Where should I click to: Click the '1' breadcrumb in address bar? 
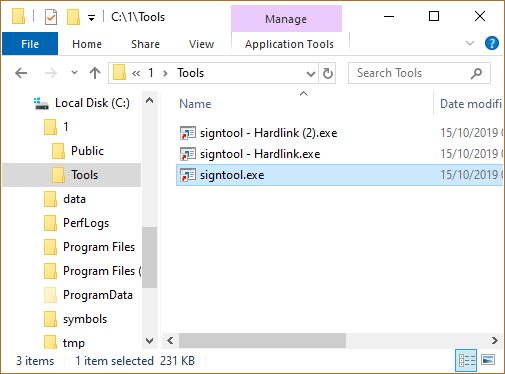point(151,73)
